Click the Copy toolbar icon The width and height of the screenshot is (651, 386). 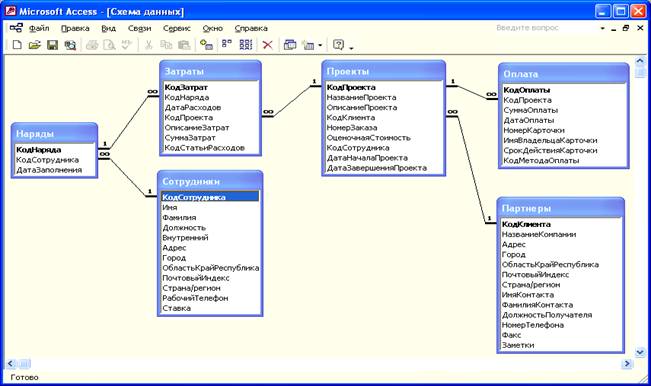point(166,45)
